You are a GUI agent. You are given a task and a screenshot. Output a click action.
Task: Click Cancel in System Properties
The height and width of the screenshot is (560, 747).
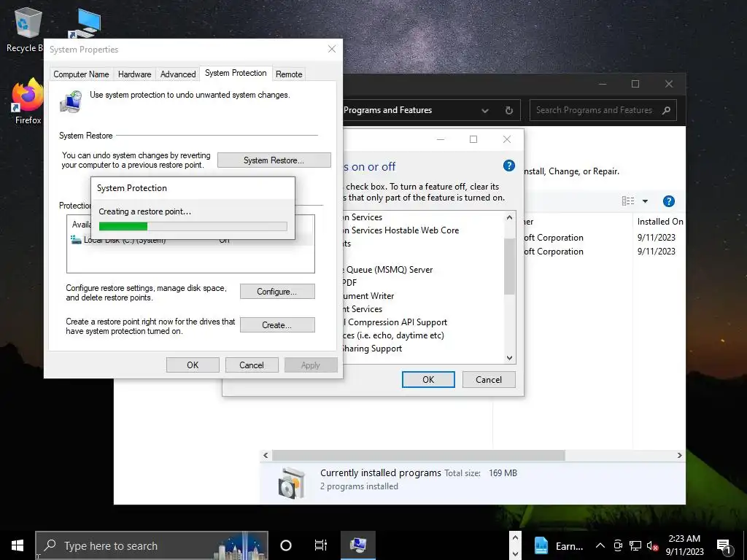point(252,365)
